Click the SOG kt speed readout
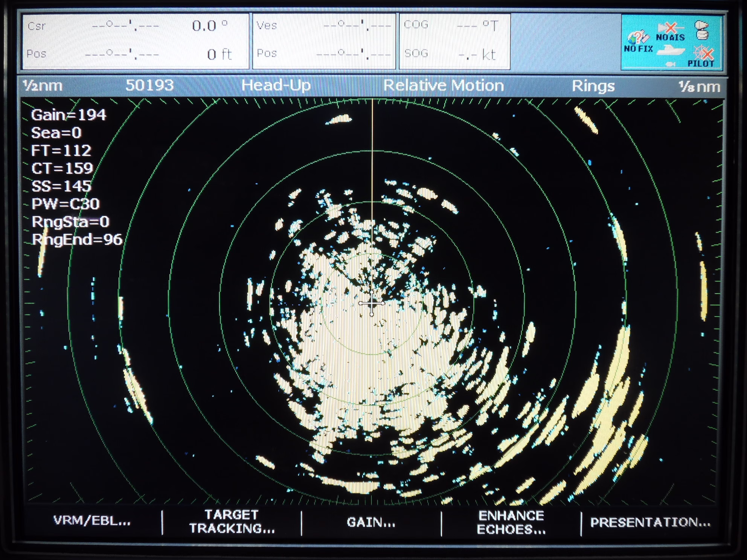747x560 pixels. click(x=477, y=55)
